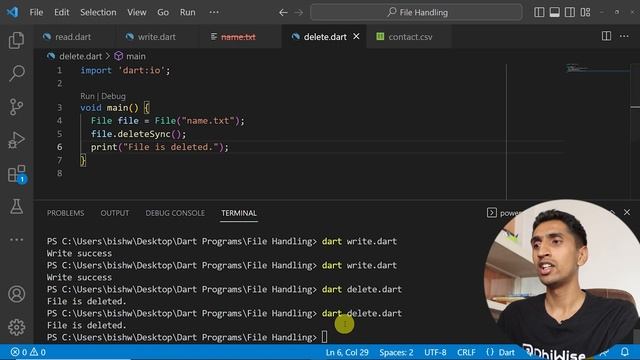The height and width of the screenshot is (360, 640).
Task: Open the View menu
Action: point(137,12)
